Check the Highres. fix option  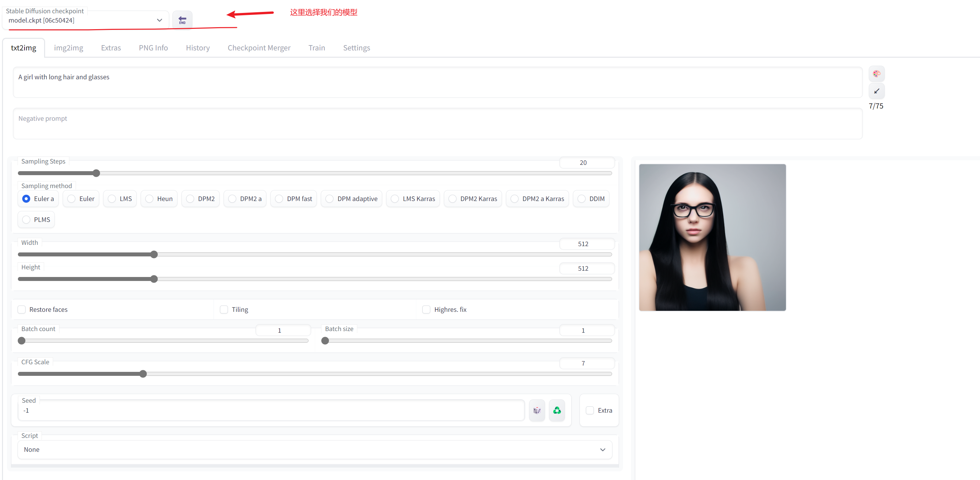(426, 309)
